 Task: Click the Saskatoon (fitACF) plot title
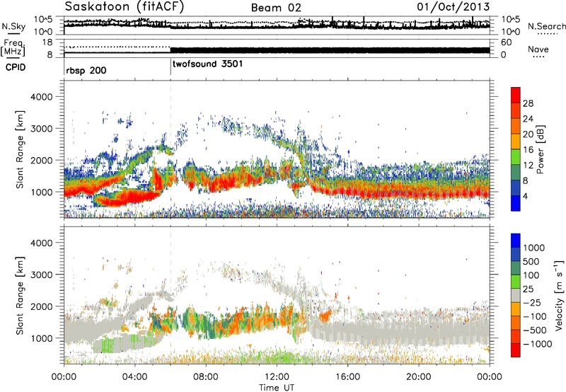pos(125,7)
